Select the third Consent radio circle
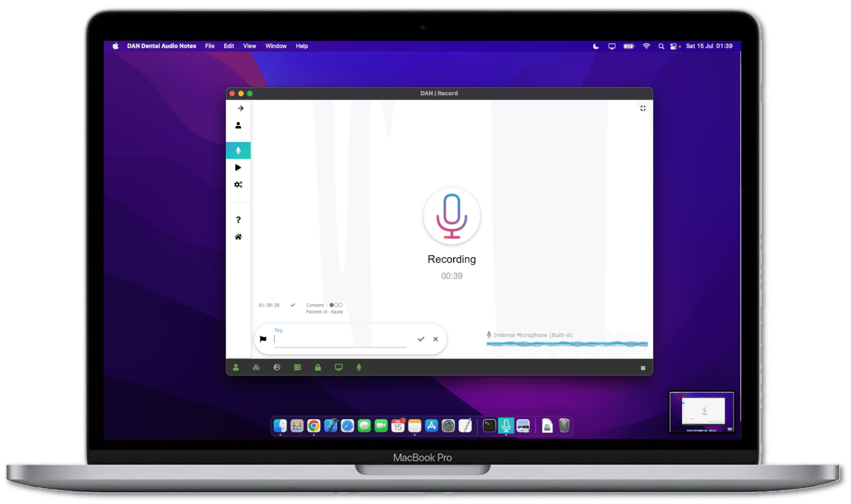Image resolution: width=851 pixels, height=504 pixels. point(340,305)
